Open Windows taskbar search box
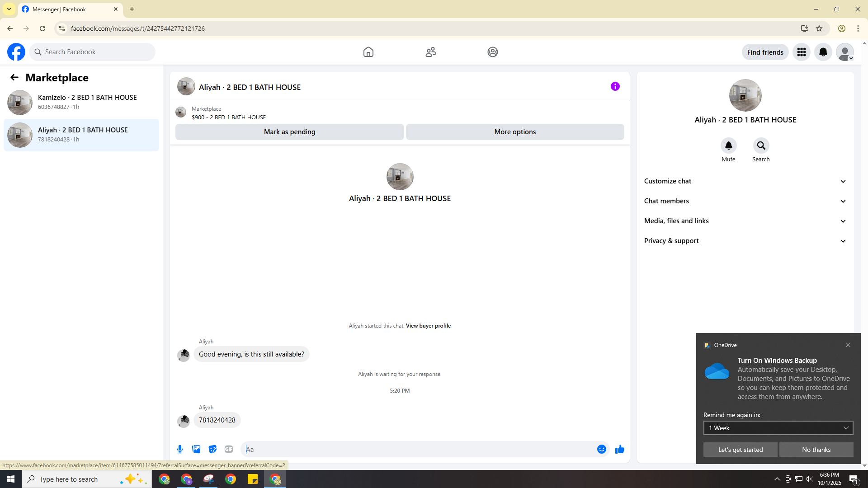The height and width of the screenshot is (488, 868). click(87, 479)
